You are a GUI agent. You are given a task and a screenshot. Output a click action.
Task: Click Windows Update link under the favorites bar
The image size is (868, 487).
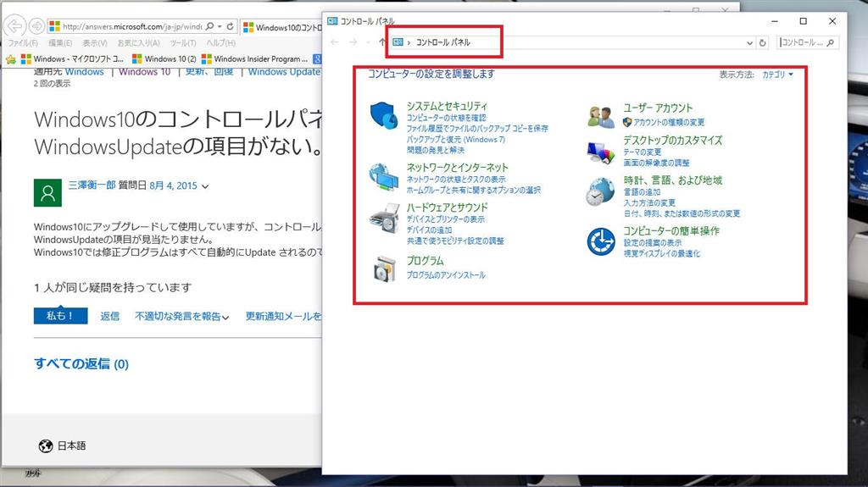[x=284, y=72]
